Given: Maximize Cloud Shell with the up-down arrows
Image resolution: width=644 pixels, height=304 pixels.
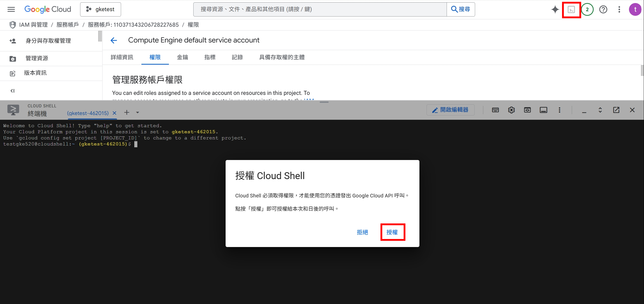Looking at the screenshot, I should 600,110.
